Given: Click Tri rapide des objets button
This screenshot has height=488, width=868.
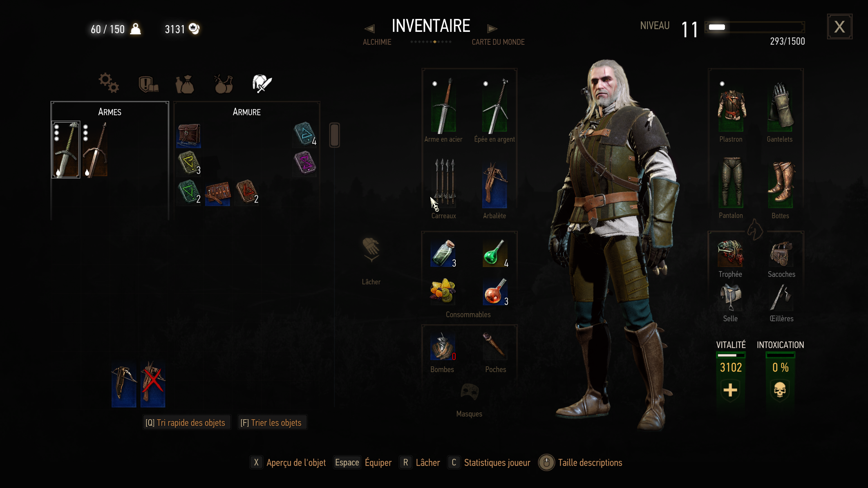Looking at the screenshot, I should click(185, 423).
